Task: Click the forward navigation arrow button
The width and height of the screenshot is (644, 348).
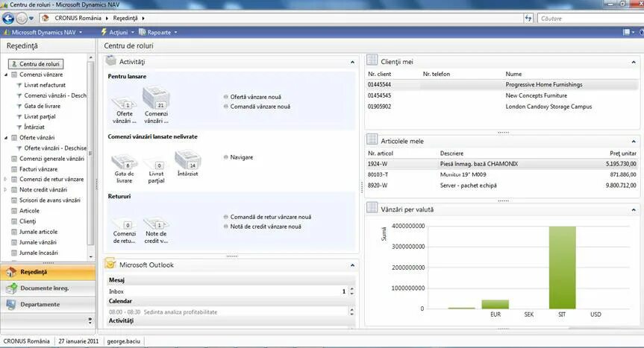Action: tap(22, 18)
